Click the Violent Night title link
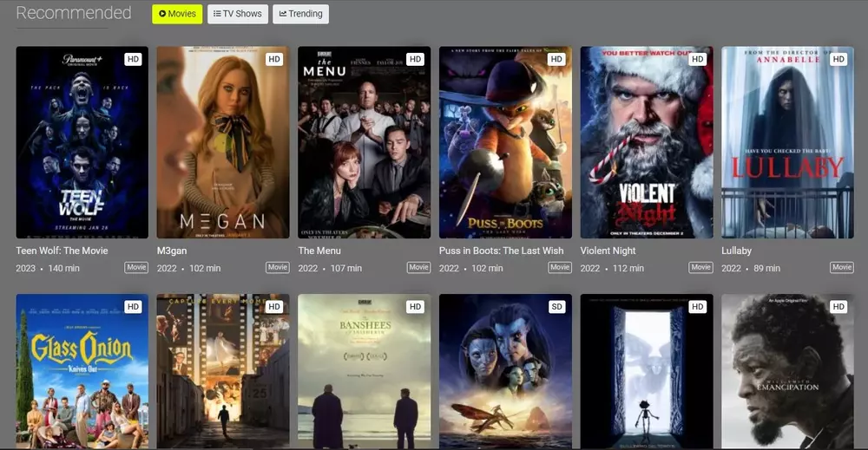 point(608,251)
